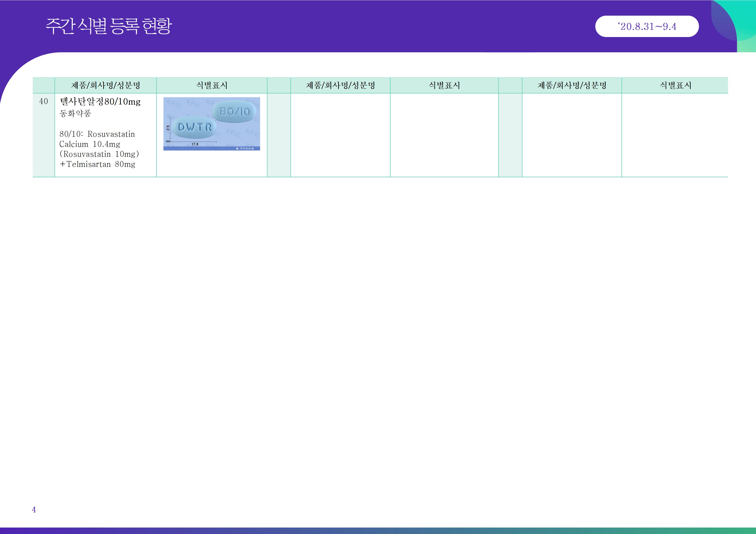Click first 식별표시 column header
The width and height of the screenshot is (756, 534).
point(211,85)
